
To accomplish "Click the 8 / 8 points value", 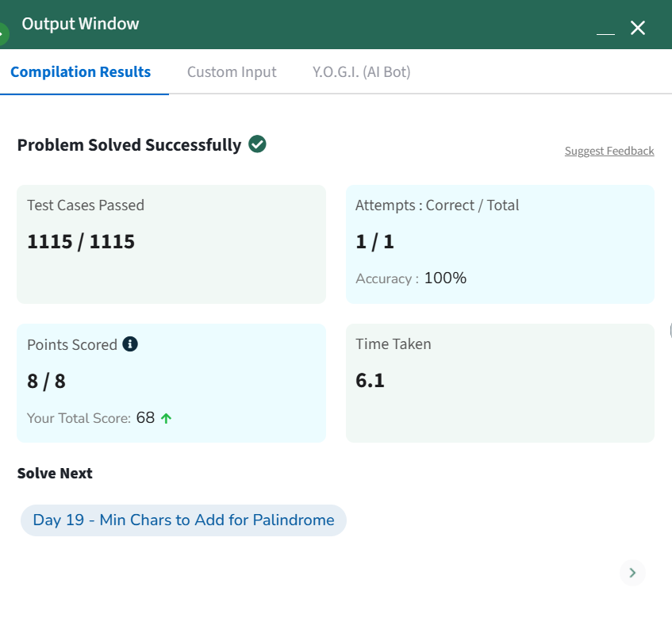I will tap(46, 381).
